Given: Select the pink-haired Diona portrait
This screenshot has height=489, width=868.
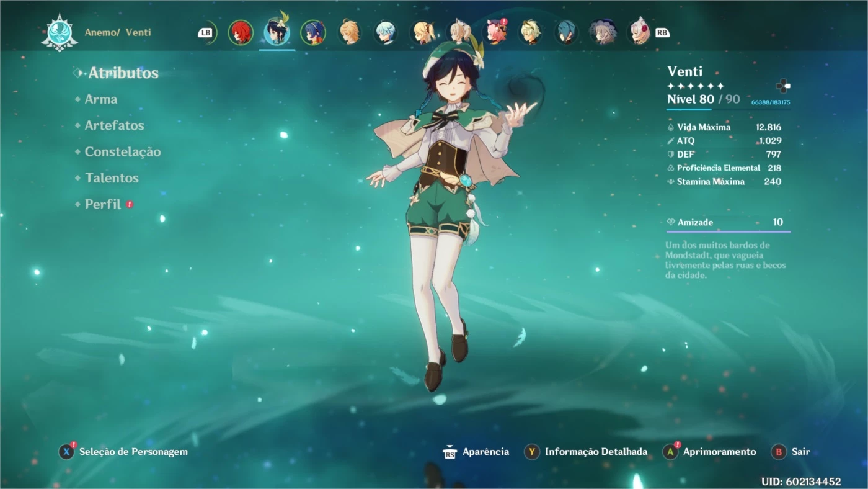Looking at the screenshot, I should 494,32.
